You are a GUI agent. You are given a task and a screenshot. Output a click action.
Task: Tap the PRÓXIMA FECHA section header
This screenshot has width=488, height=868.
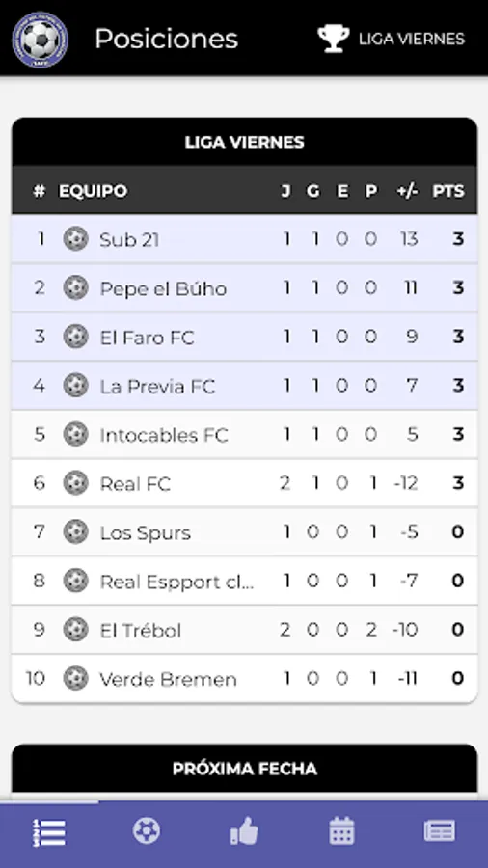coord(245,769)
